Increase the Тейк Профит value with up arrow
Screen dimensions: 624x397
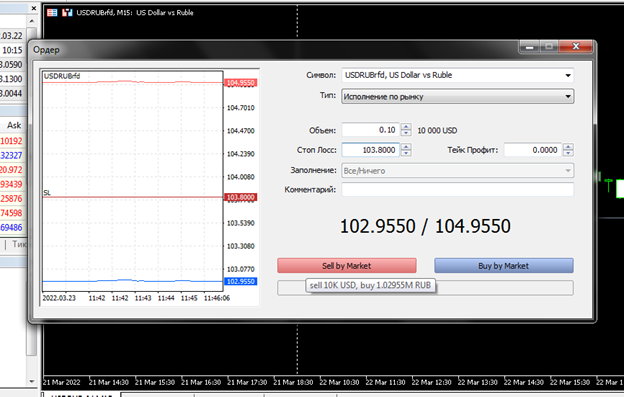568,147
